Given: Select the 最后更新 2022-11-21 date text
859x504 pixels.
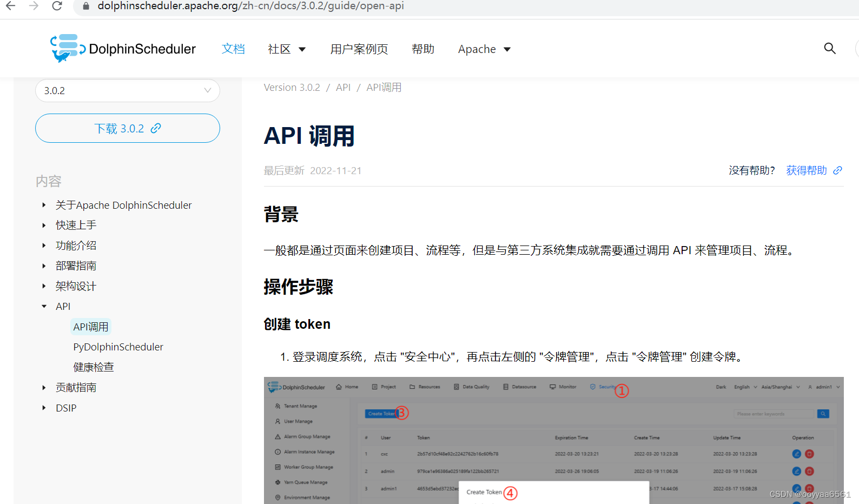Looking at the screenshot, I should point(313,170).
